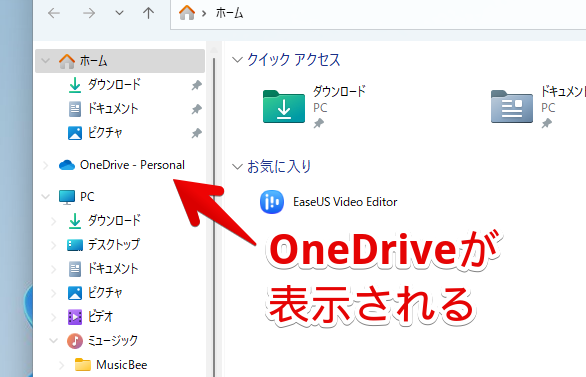586x377 pixels.
Task: Expand デスクトップ under PC
Action: pos(53,245)
